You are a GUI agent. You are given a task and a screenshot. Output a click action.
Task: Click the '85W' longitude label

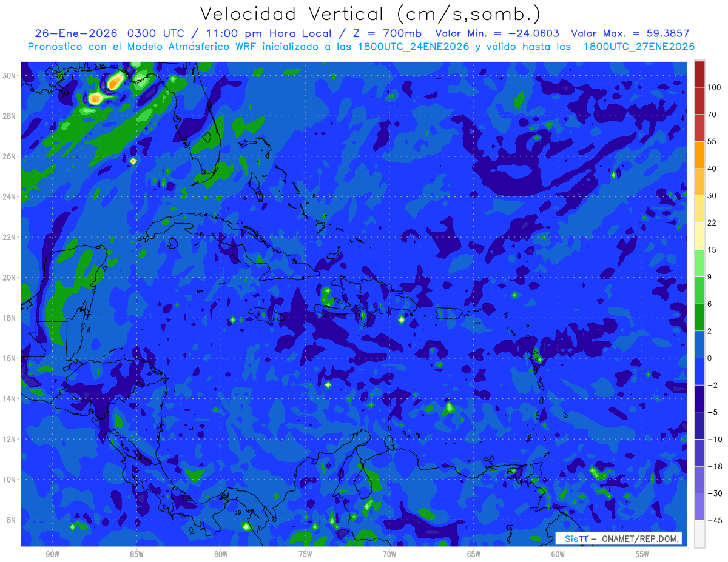136,554
